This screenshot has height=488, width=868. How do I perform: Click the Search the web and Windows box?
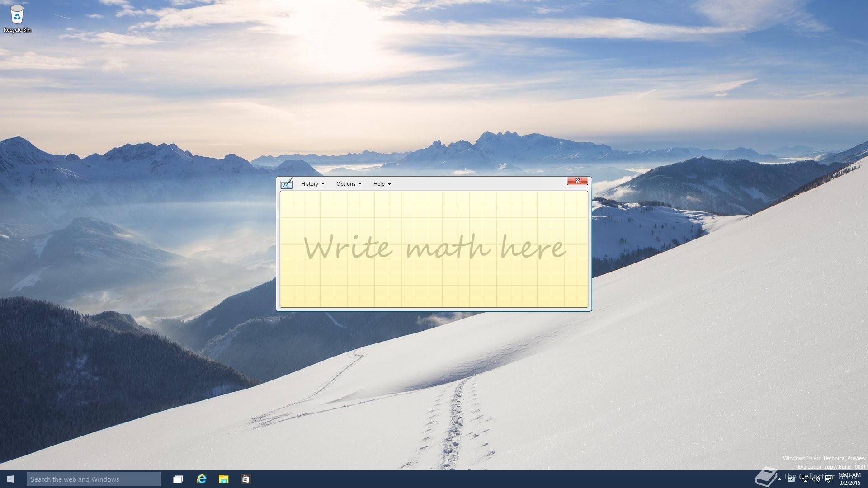point(94,479)
